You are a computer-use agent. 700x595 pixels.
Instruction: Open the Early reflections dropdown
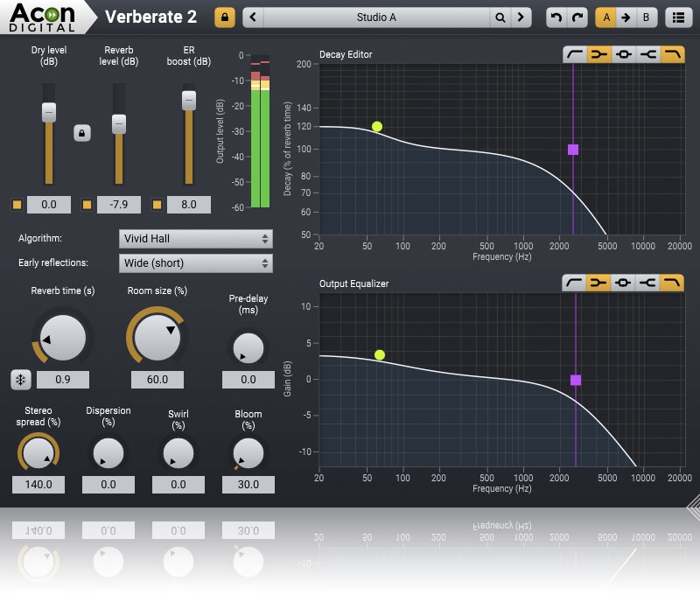pyautogui.click(x=195, y=262)
